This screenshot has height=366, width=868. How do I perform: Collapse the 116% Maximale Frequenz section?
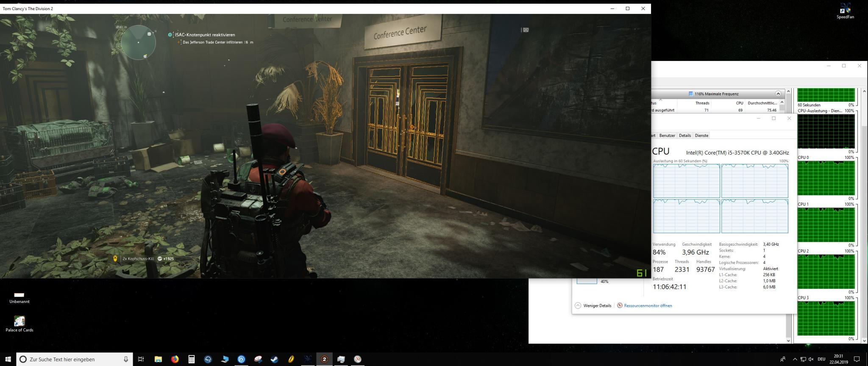(778, 94)
